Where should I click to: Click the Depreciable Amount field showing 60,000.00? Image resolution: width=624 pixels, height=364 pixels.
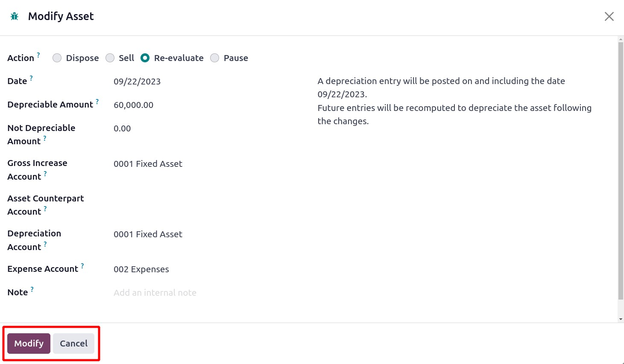[205, 105]
